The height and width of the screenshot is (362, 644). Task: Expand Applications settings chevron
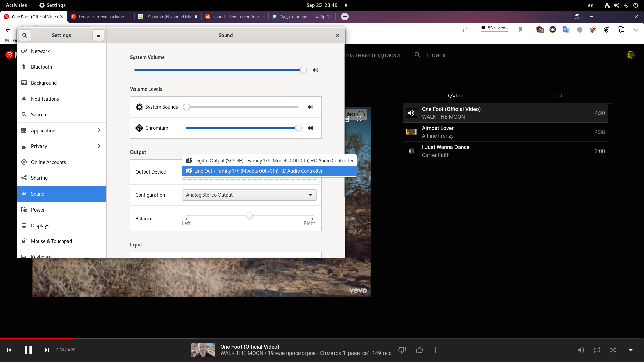point(99,131)
